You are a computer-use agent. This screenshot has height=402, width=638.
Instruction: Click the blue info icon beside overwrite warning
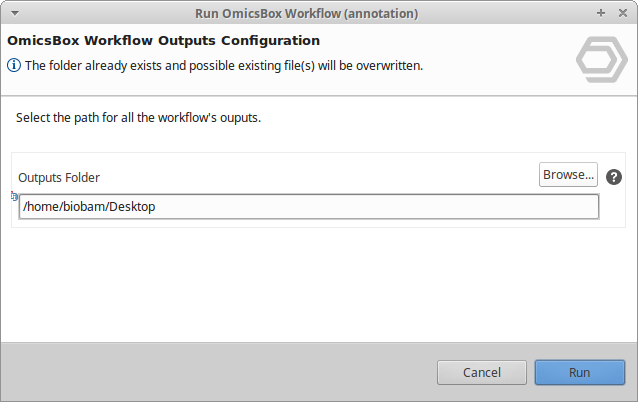coord(14,66)
